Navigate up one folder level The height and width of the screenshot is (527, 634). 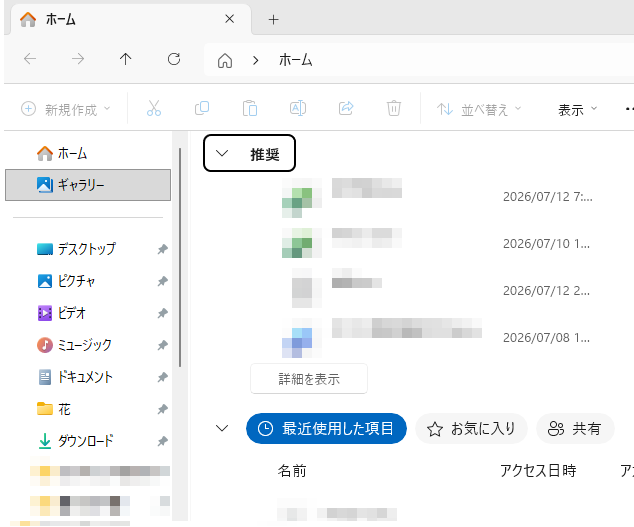coord(125,59)
